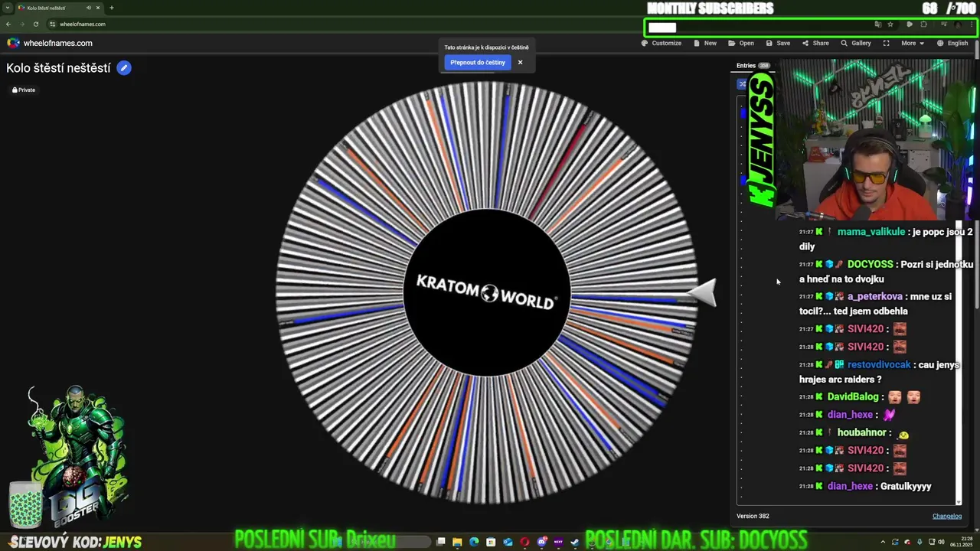Screen dimensions: 980x551
Task: Click the username restovdivocak in chat
Action: coord(879,364)
